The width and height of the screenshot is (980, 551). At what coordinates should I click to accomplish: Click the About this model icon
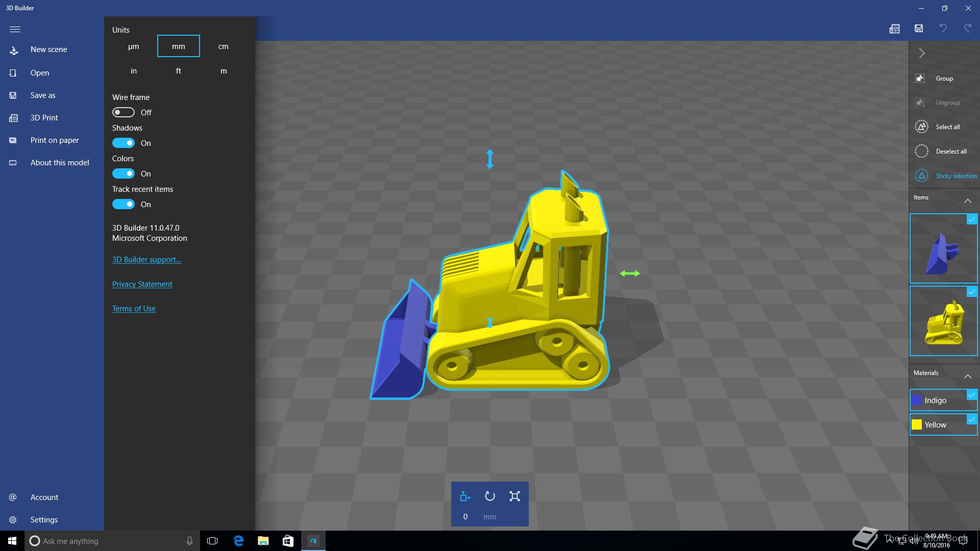[13, 163]
